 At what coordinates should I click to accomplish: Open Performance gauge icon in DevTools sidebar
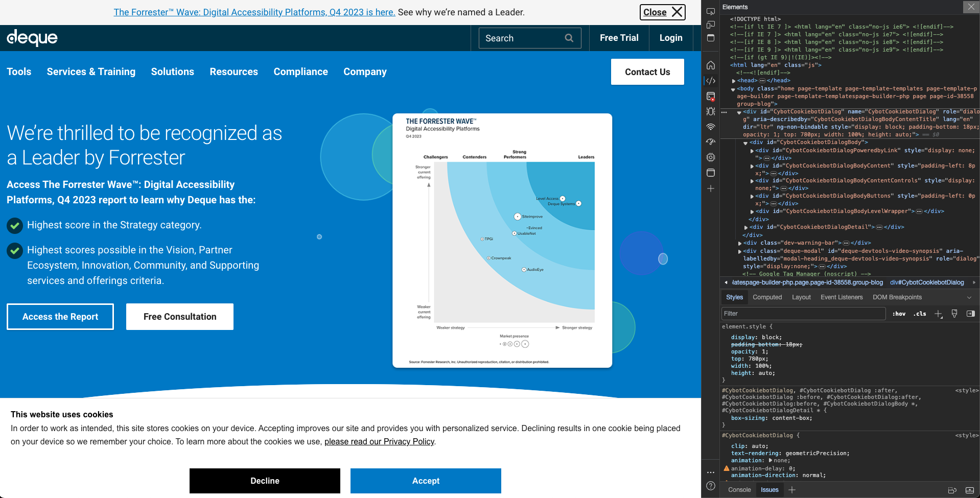point(710,142)
